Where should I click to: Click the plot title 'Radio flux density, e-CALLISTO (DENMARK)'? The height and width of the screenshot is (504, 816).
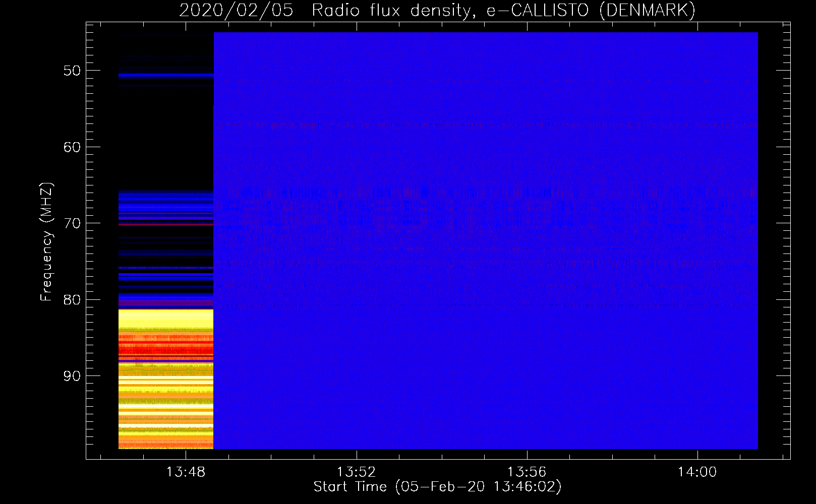(x=504, y=10)
